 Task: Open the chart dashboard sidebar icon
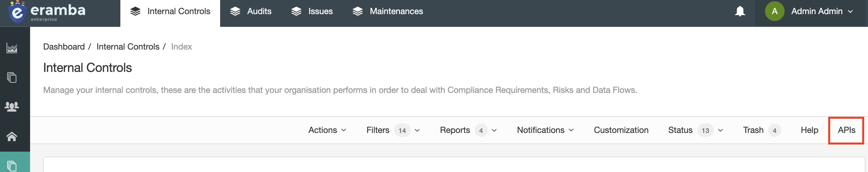pos(12,48)
